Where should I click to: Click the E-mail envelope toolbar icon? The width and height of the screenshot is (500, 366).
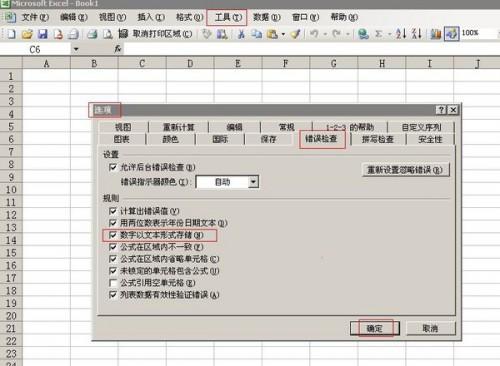click(x=74, y=34)
